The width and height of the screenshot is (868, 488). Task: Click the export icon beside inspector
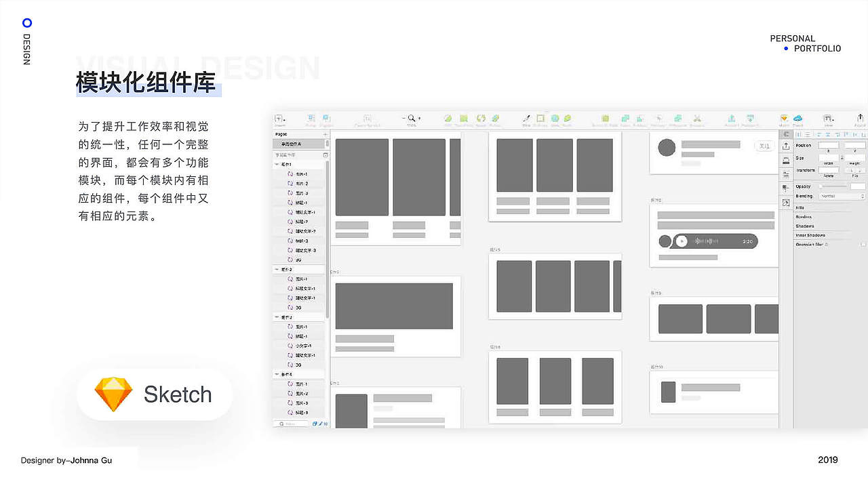tap(785, 146)
